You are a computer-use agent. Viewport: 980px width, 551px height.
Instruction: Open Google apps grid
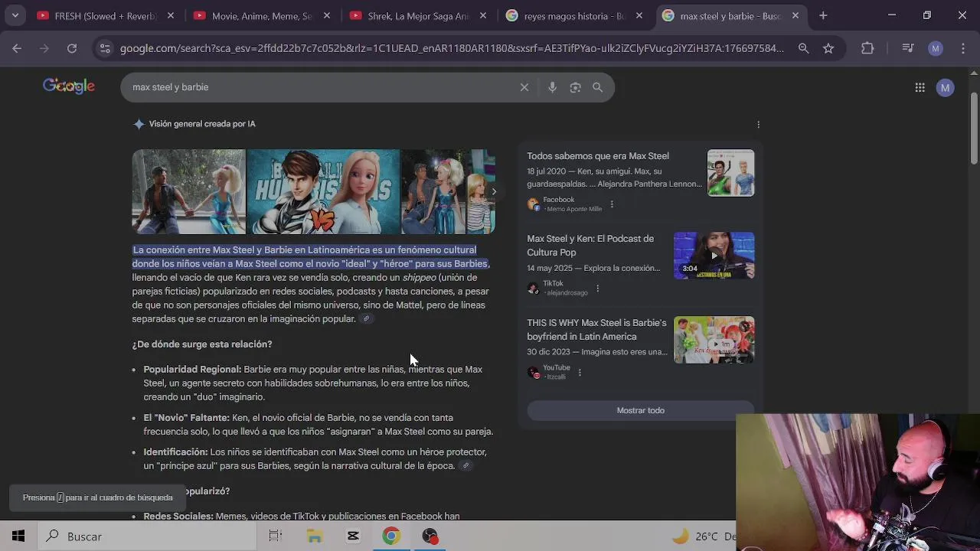920,87
